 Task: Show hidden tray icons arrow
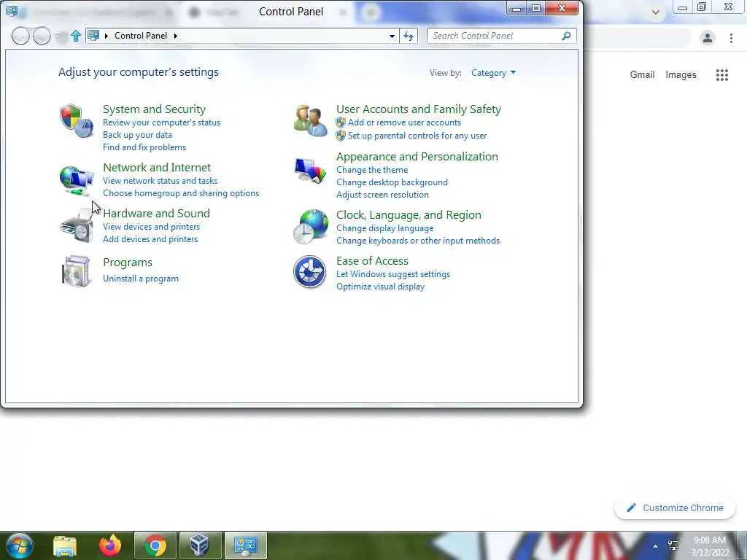pyautogui.click(x=656, y=546)
